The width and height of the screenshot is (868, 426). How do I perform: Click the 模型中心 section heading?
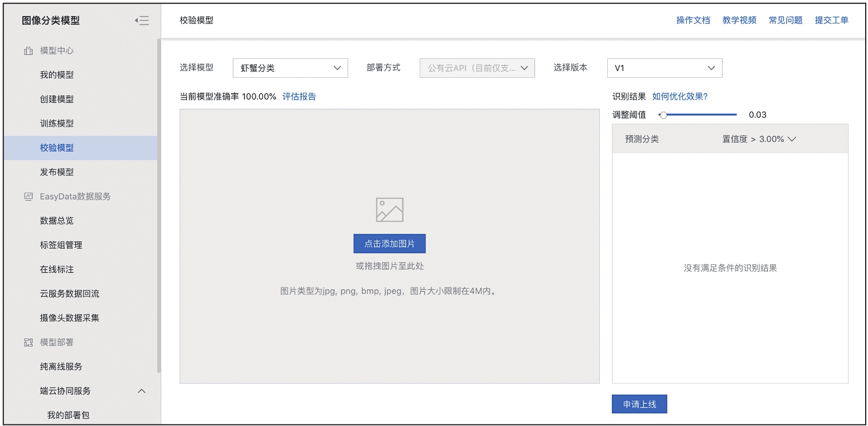[x=57, y=51]
